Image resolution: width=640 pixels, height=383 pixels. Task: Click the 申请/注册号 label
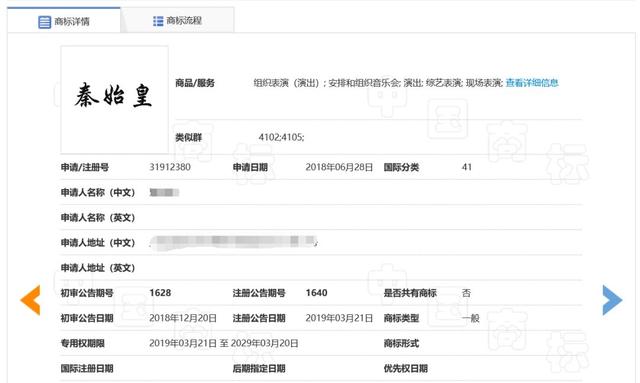[x=85, y=167]
